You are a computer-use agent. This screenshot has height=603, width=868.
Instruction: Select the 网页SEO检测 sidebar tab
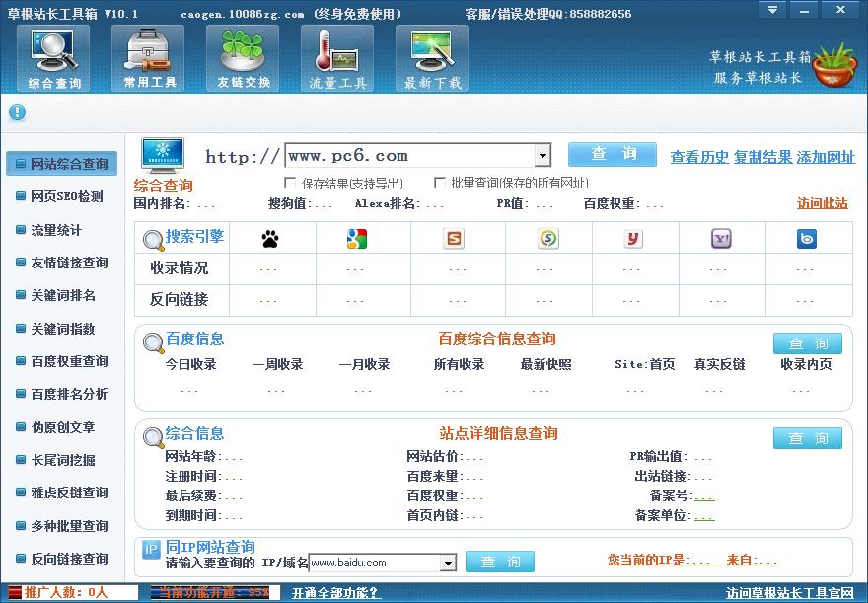pos(61,196)
